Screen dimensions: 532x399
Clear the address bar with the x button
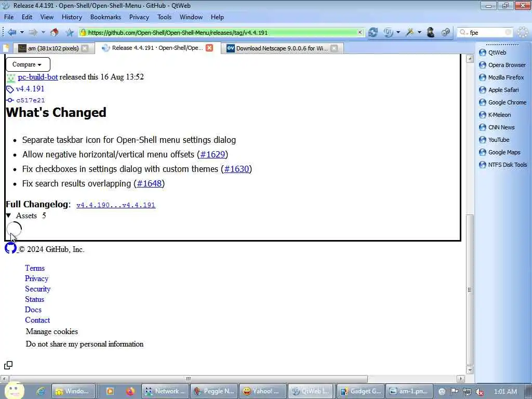[360, 32]
